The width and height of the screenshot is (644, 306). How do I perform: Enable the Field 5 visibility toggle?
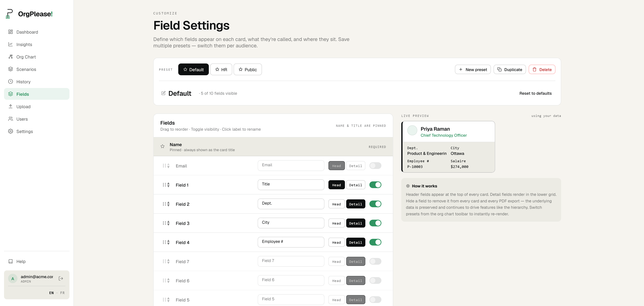tap(375, 300)
